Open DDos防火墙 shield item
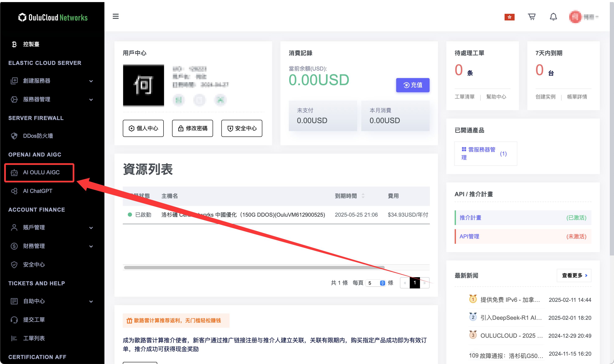Viewport: 614px width, 364px height. [x=38, y=136]
